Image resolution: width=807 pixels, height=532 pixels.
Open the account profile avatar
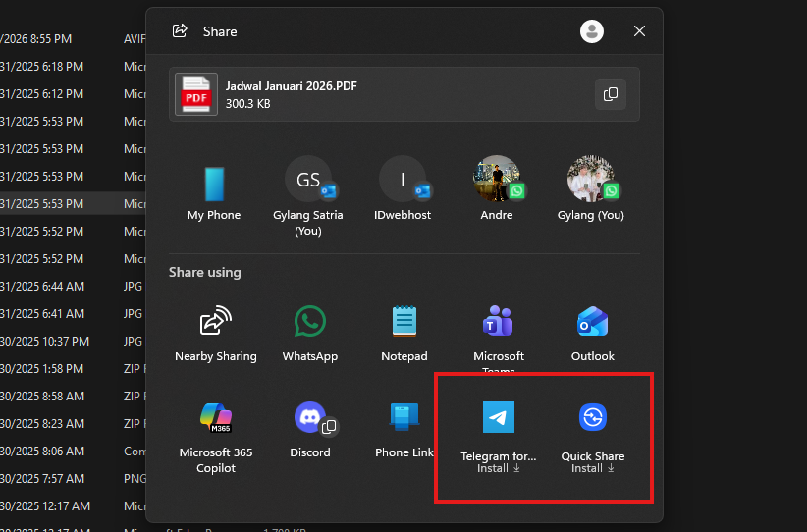tap(592, 31)
